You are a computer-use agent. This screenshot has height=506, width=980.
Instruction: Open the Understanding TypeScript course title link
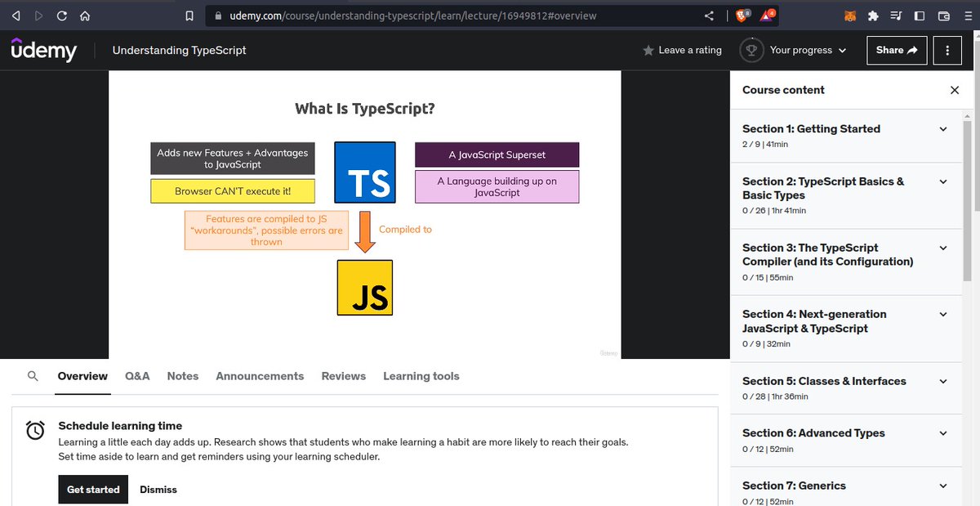(x=179, y=50)
